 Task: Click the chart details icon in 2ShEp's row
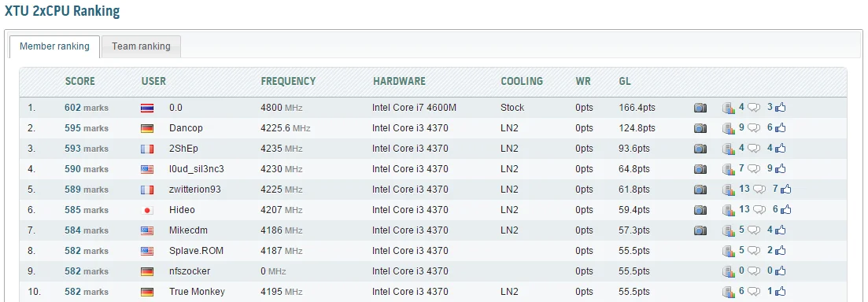pyautogui.click(x=729, y=149)
